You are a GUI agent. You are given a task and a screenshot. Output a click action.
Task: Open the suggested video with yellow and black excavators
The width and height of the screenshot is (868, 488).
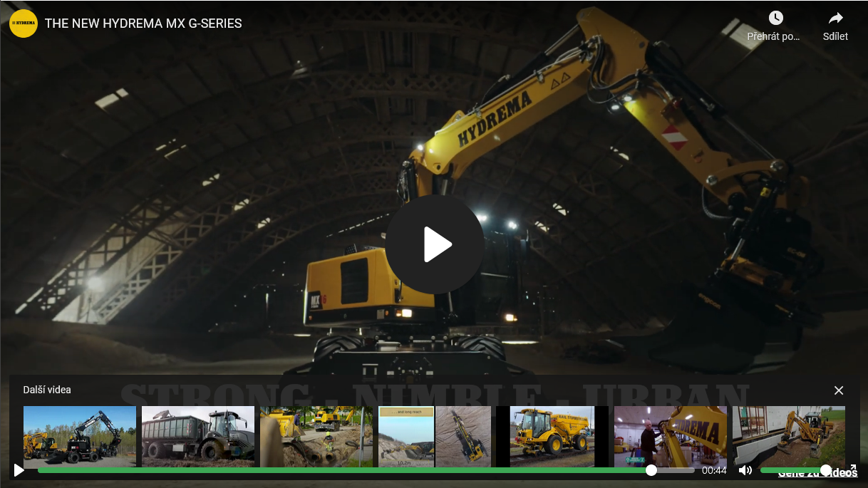[x=80, y=437]
